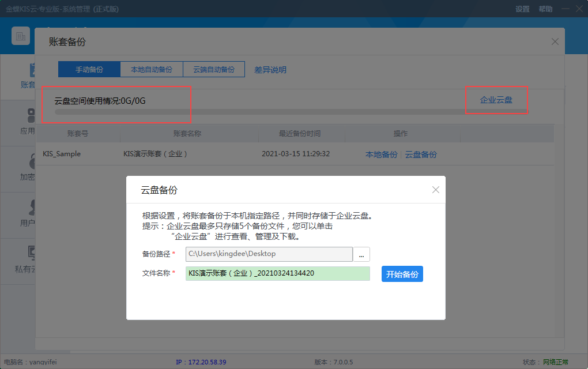Switch to the 手动备份 tab

click(x=89, y=69)
